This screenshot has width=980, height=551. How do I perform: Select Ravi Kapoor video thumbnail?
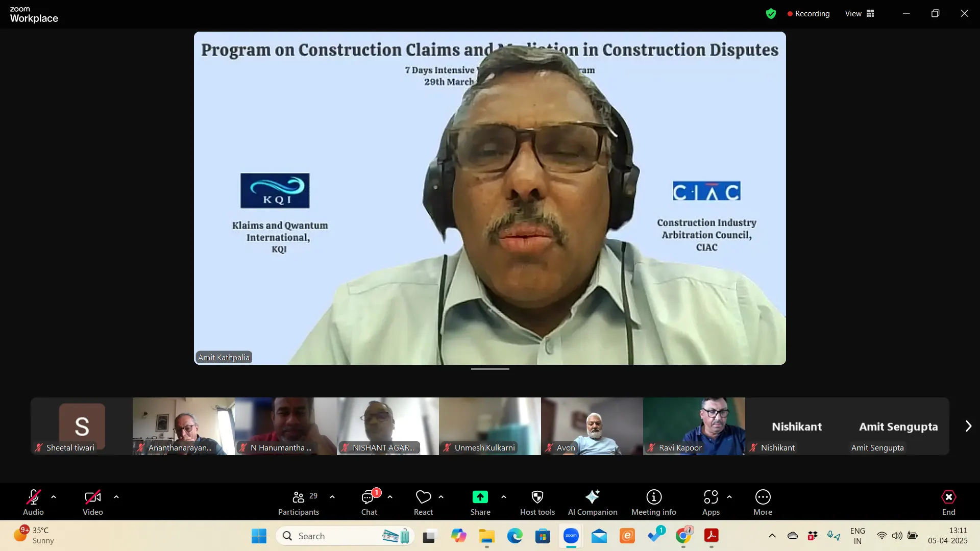(694, 426)
